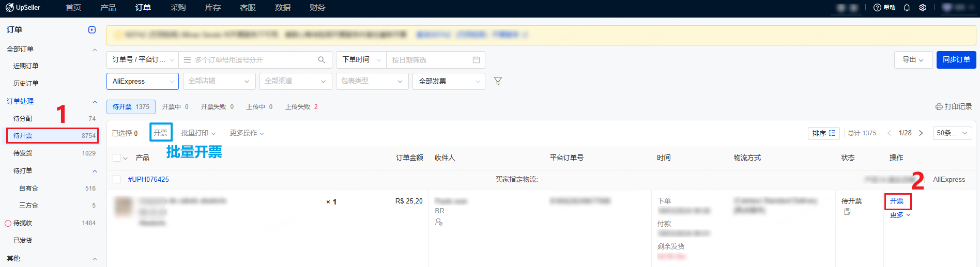The height and width of the screenshot is (267, 980).
Task: Open settings gear icon
Action: (x=923, y=8)
